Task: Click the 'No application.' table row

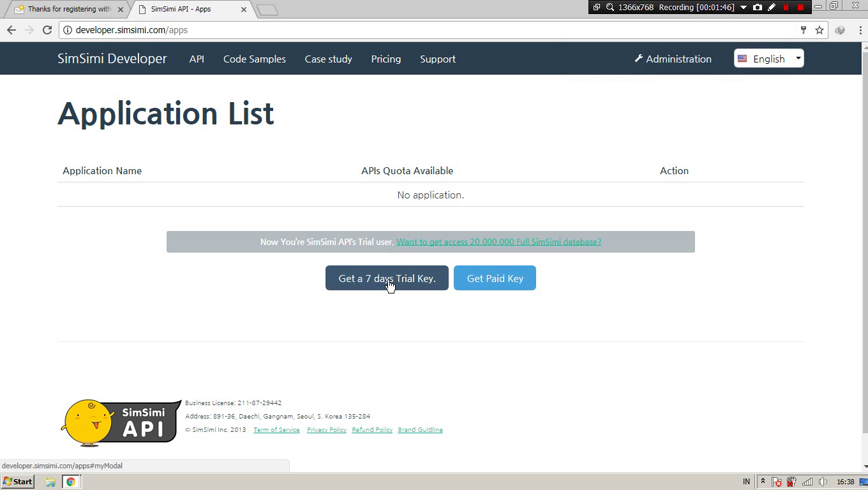Action: (431, 195)
